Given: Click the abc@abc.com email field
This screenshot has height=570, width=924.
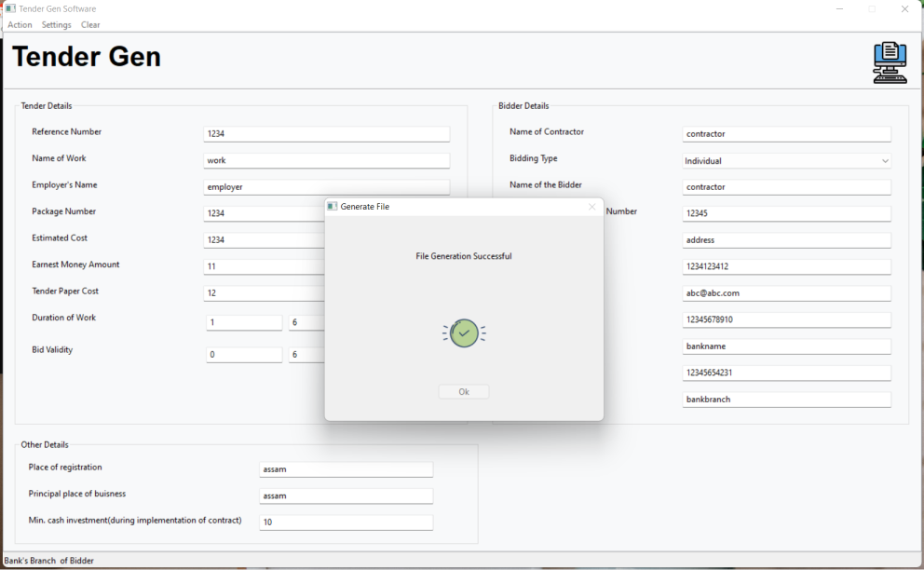Looking at the screenshot, I should [787, 293].
